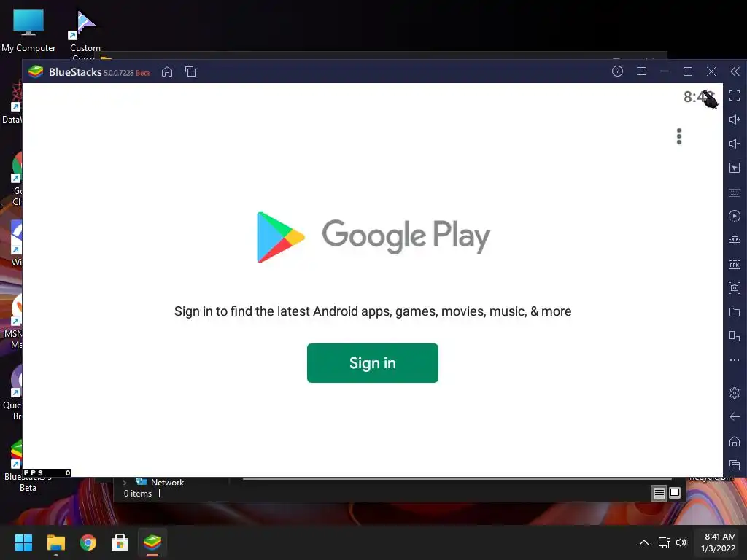Switch File Explorer to large icons view
Screen dimensions: 747x560
point(675,493)
